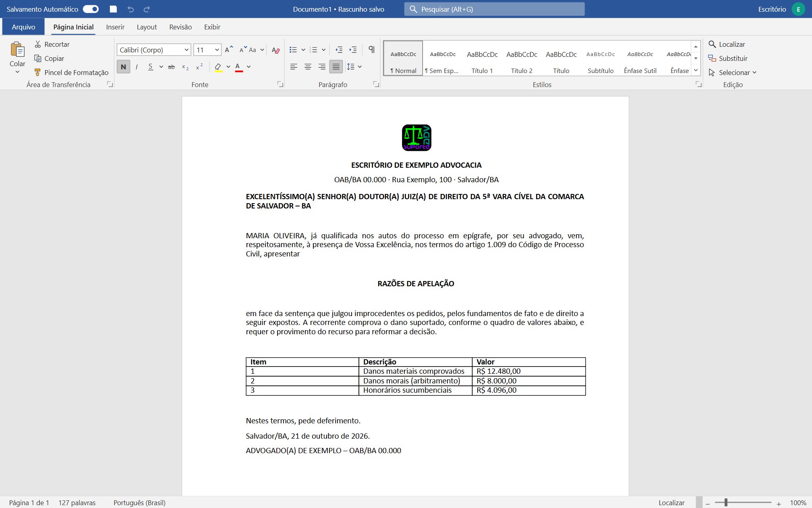Decrease font size with shrink icon
This screenshot has width=812, height=508.
243,50
